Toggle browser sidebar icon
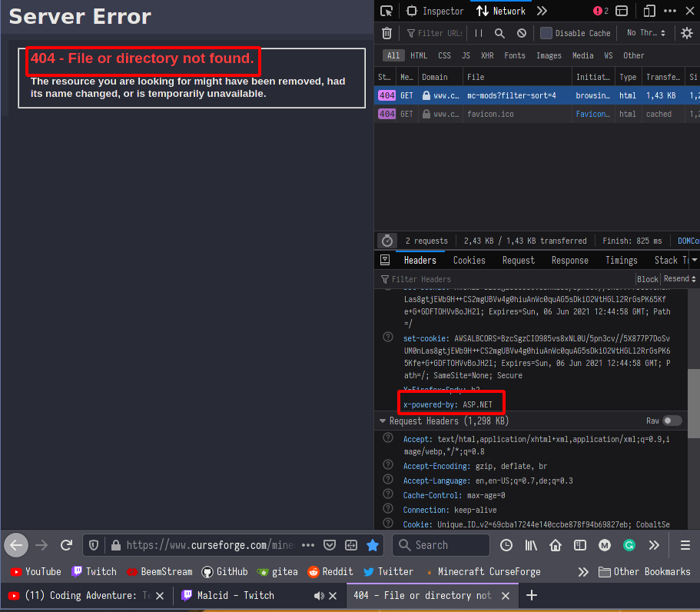The image size is (700, 612). [580, 545]
